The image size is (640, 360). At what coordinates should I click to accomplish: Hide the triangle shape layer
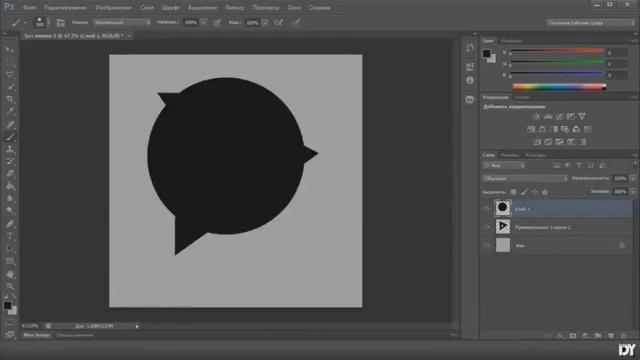point(486,227)
